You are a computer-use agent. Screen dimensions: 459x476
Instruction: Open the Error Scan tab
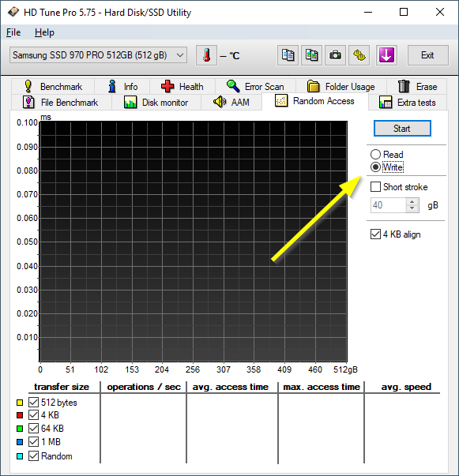tap(255, 87)
